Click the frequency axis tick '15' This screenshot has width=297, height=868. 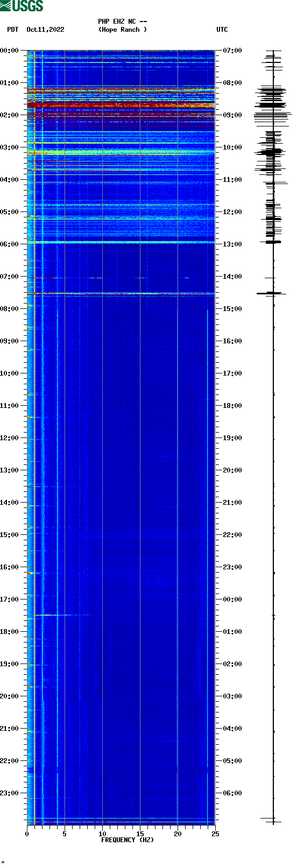140,834
